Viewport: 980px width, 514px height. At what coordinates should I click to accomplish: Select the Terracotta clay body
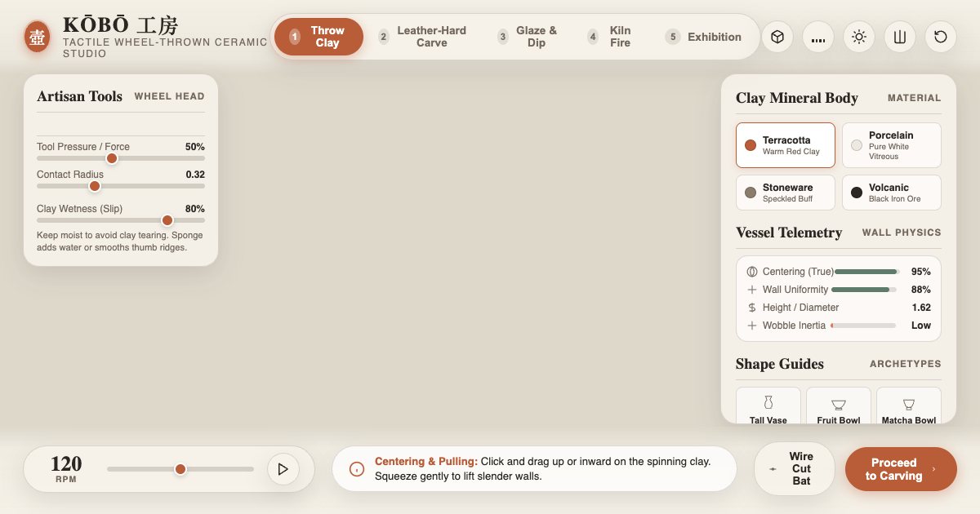(x=786, y=145)
